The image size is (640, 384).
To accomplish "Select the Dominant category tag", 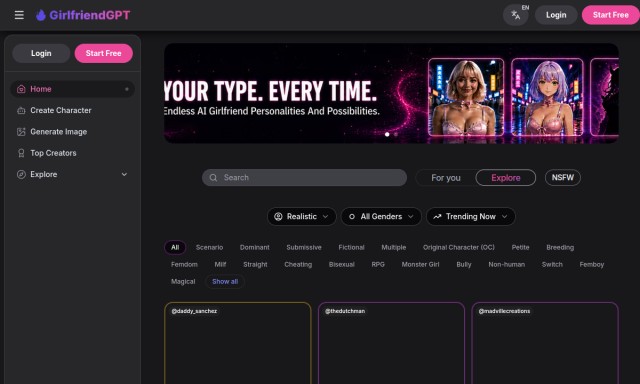I will tap(255, 247).
